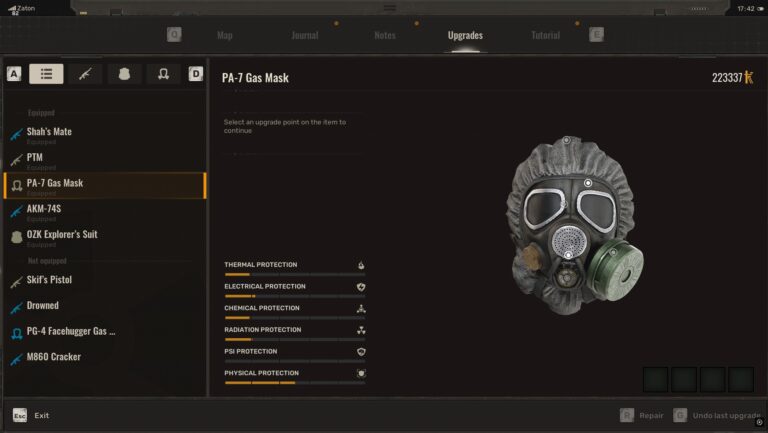
Task: Click the Thermal Protection stat bar
Action: 295,274
